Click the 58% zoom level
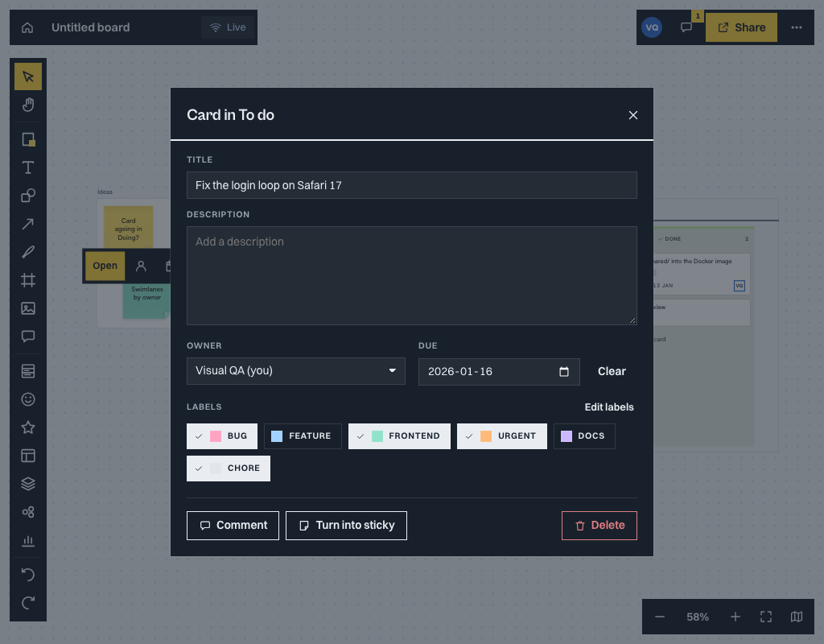The image size is (824, 644). [698, 617]
